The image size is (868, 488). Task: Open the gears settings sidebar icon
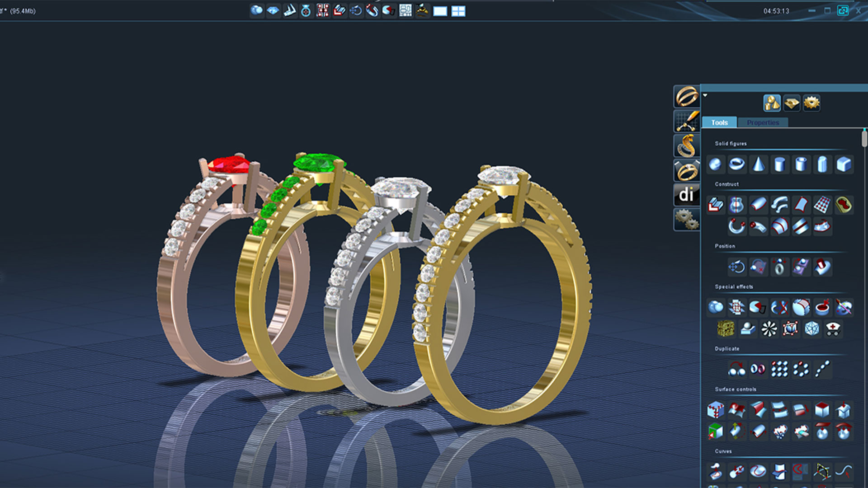pos(687,220)
